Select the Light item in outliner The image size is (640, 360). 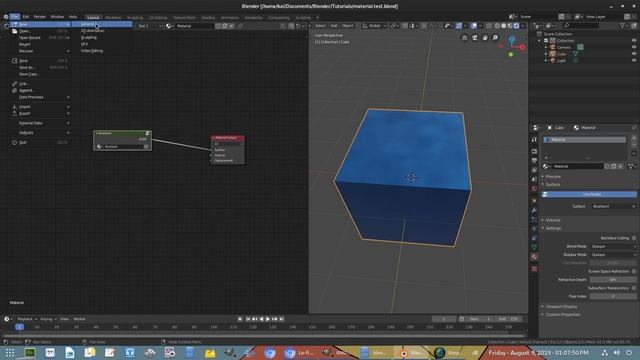(x=561, y=60)
